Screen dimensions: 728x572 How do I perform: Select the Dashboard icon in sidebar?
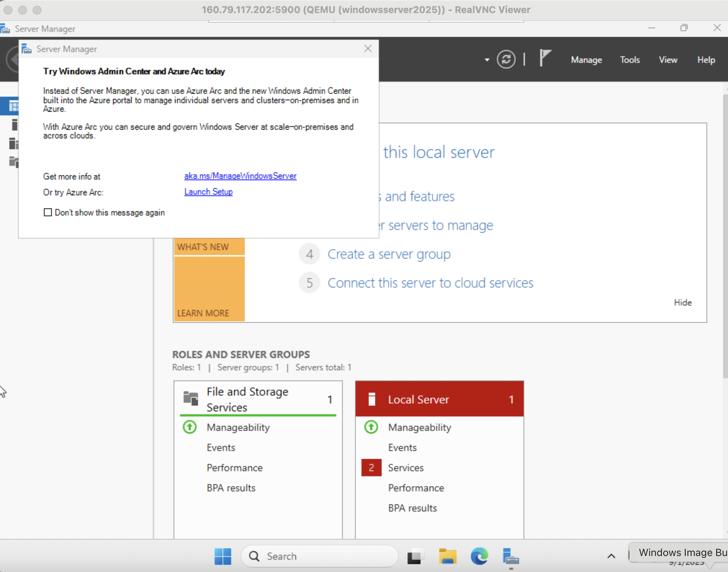(13, 106)
